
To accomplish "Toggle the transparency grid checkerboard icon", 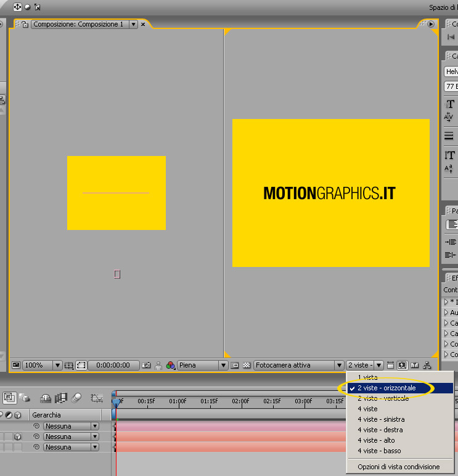I will 247,365.
